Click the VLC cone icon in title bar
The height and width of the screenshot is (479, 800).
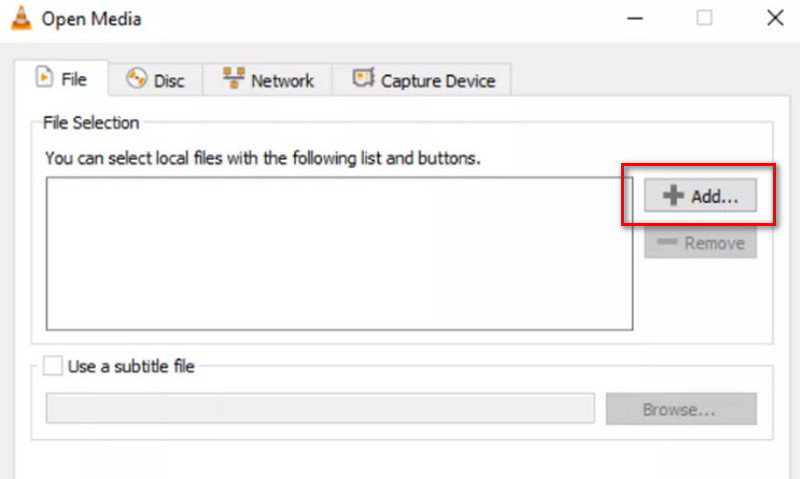click(x=21, y=18)
